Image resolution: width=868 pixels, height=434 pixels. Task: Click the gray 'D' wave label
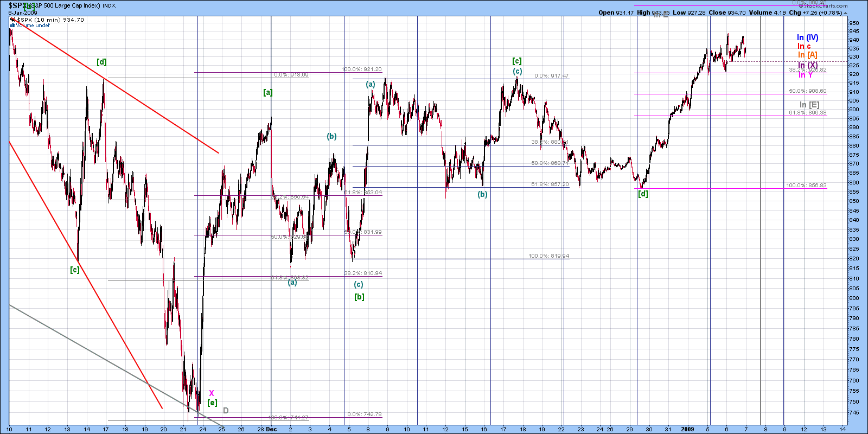(x=226, y=411)
